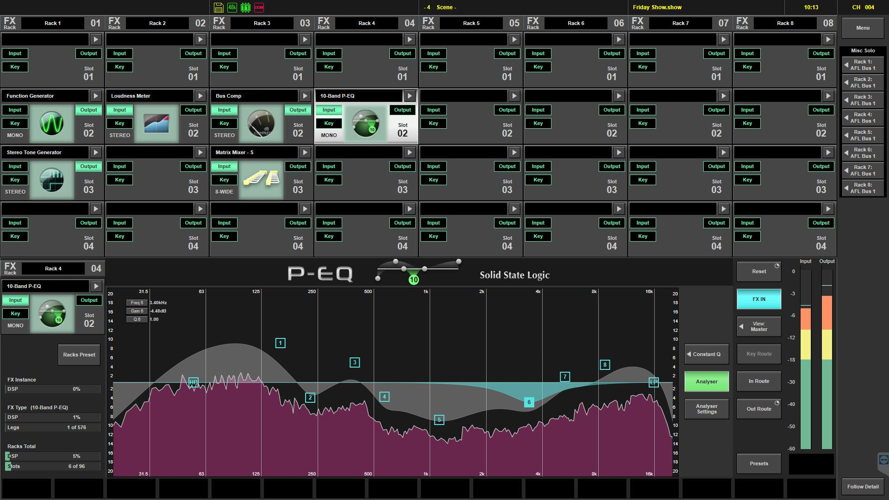The height and width of the screenshot is (500, 889).
Task: Click the Freq 6 value field
Action: 158,303
